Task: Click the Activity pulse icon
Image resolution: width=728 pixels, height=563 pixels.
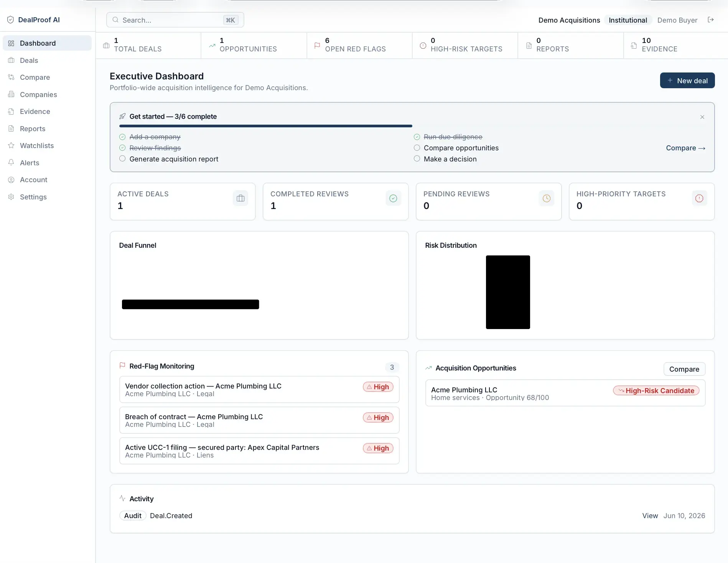Action: (x=122, y=498)
